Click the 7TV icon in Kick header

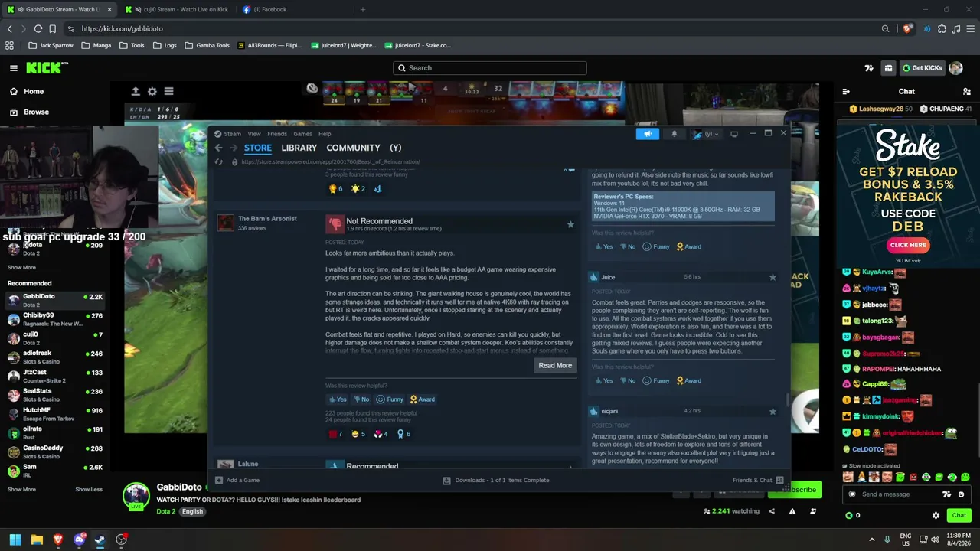click(x=869, y=68)
